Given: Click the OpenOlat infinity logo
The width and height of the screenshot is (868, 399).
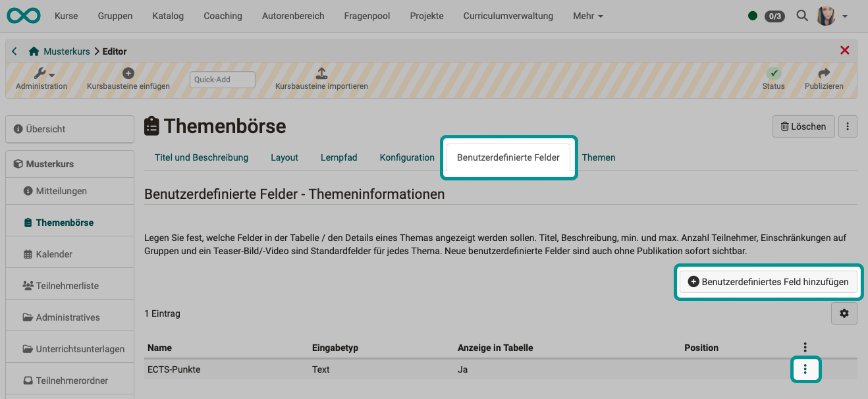Looking at the screenshot, I should click(24, 15).
